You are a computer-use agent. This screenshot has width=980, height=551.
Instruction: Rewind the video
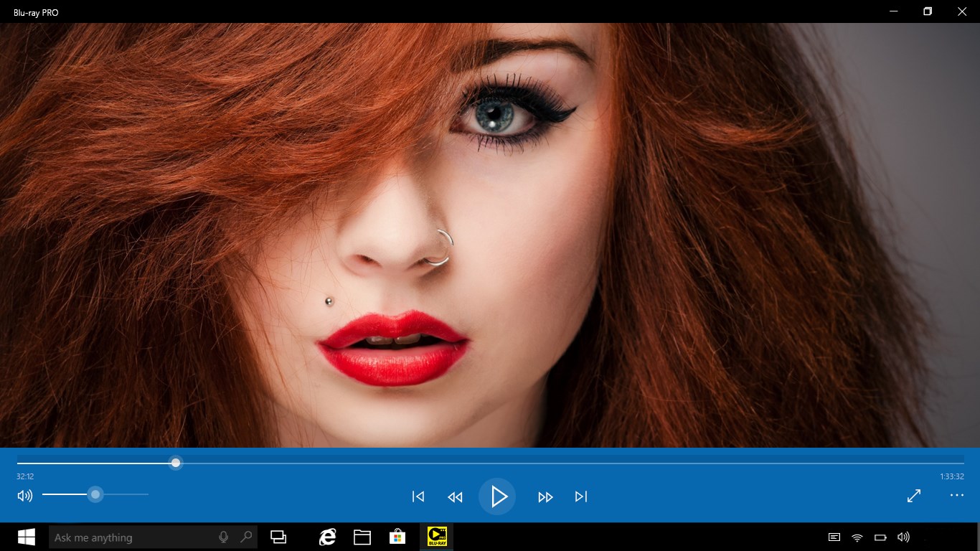pos(455,496)
